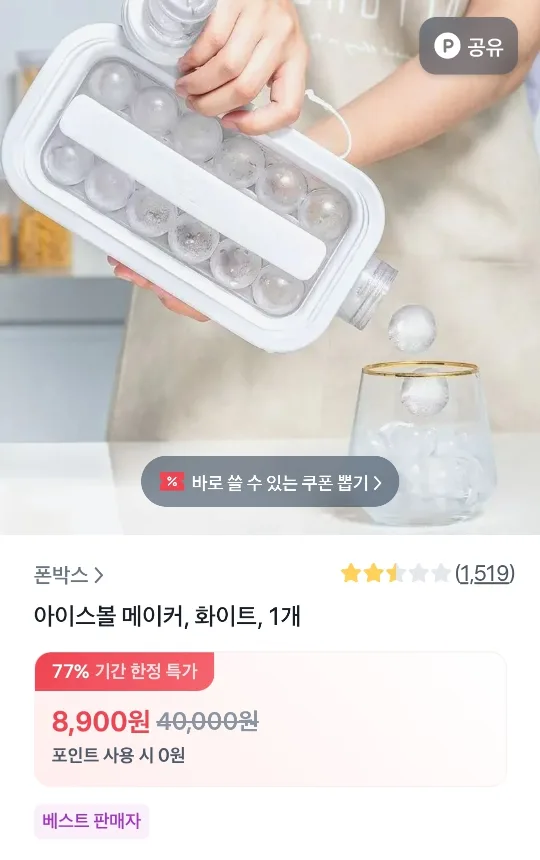Image resolution: width=540 pixels, height=860 pixels.
Task: Click the first gold rating star
Action: [x=350, y=574]
